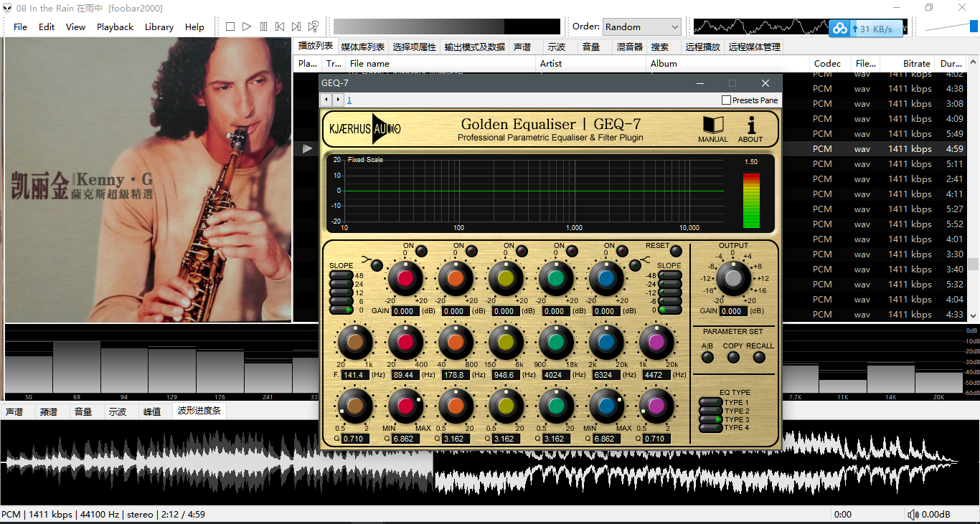This screenshot has height=524, width=980.
Task: Pause the current track
Action: 263,27
